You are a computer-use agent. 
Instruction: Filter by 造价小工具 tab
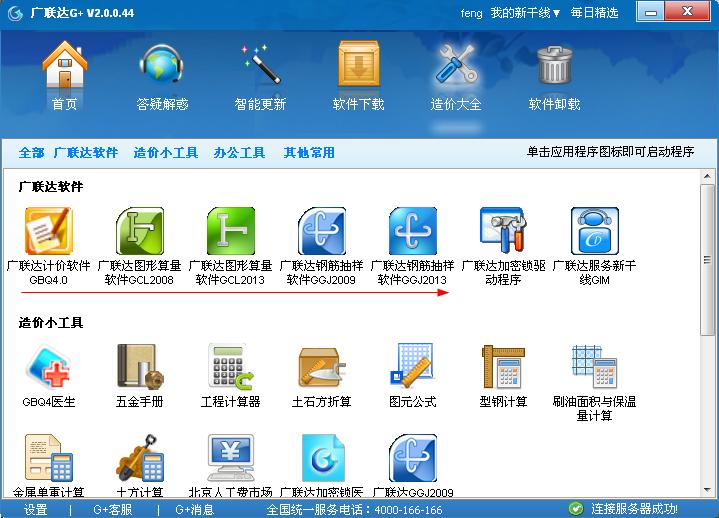166,153
